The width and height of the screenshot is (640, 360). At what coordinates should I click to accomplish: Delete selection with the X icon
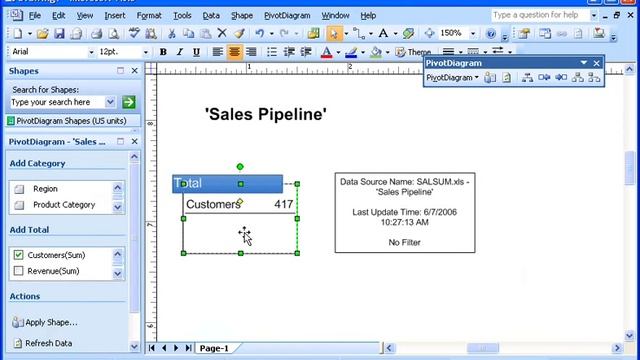click(x=222, y=33)
